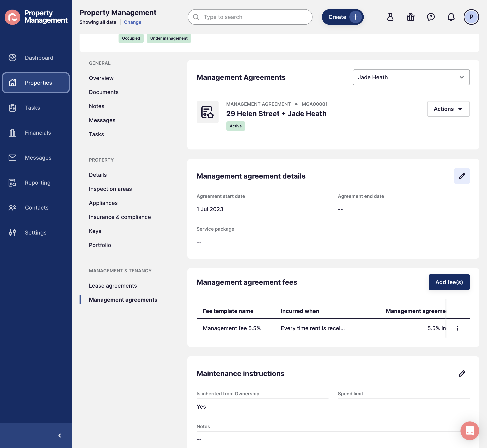Click the Change data filter link
Viewport: 487px width, 448px height.
[x=132, y=22]
